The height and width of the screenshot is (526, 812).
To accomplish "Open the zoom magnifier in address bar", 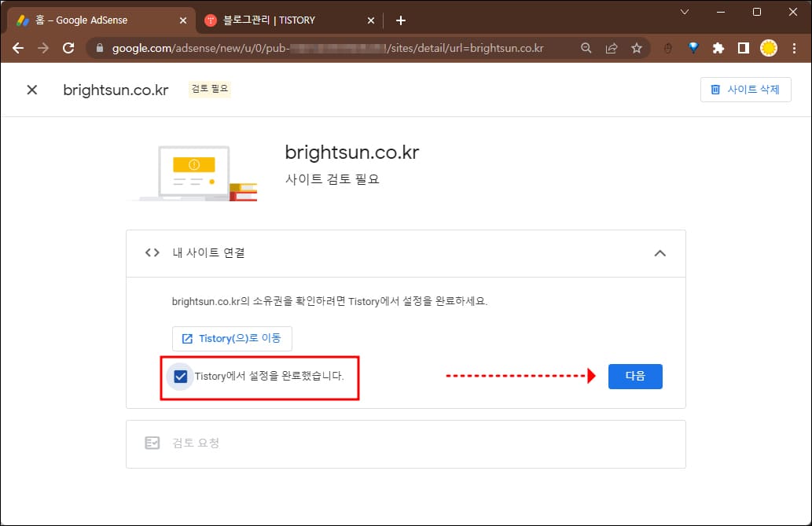I will pyautogui.click(x=586, y=48).
